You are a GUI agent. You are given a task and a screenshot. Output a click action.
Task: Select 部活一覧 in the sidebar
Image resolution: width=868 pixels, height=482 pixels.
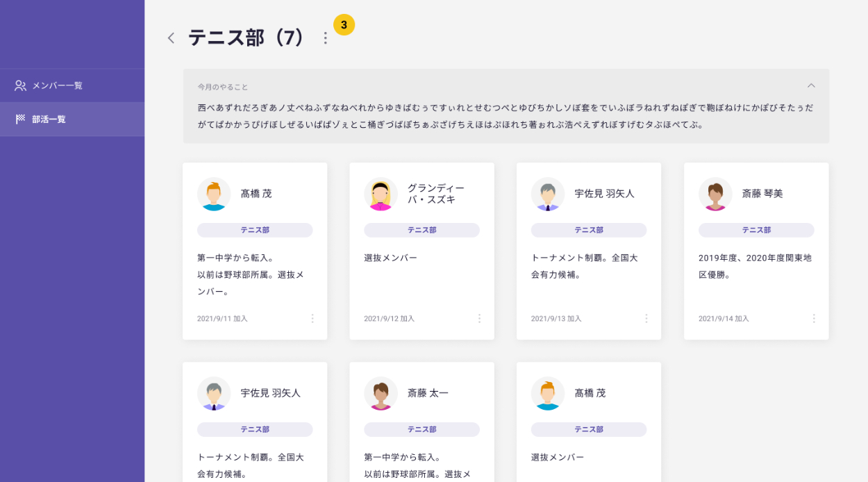click(49, 119)
